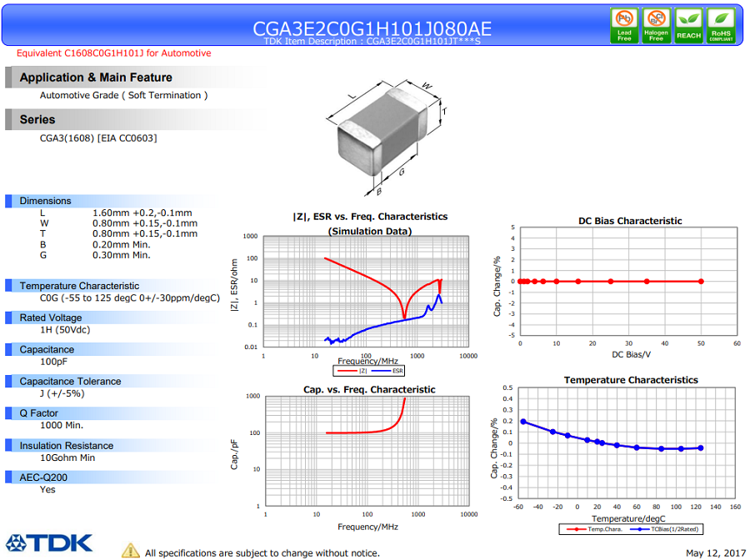This screenshot has width=750, height=560.
Task: Select the REACH compliance badge
Action: pos(689,26)
